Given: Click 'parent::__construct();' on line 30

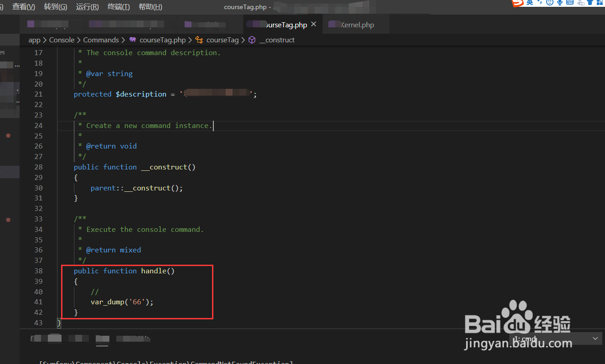Looking at the screenshot, I should point(136,188).
